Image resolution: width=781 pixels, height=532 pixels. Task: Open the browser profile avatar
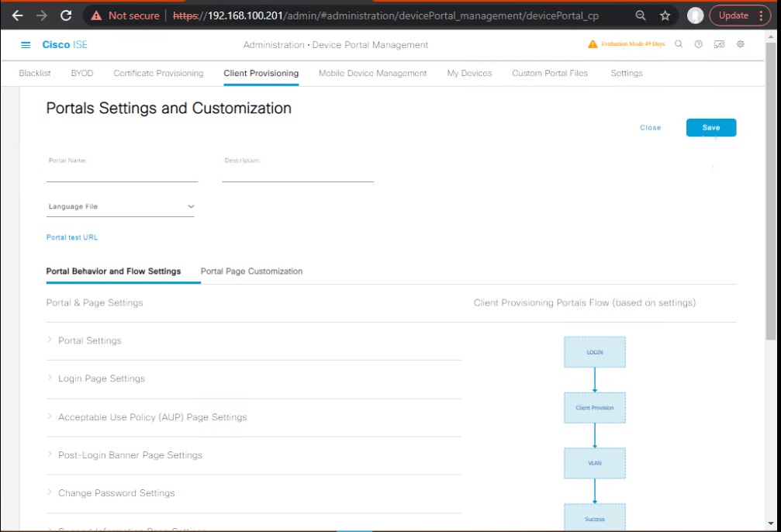[x=696, y=16]
